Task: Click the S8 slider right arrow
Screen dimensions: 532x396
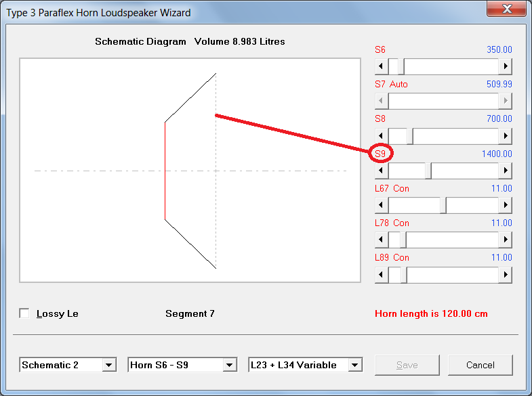Action: coord(505,136)
